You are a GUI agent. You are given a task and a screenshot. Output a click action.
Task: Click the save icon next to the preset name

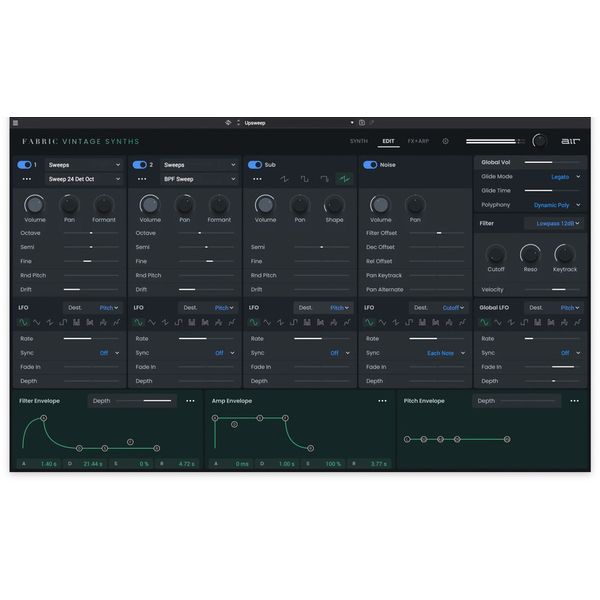coord(362,123)
